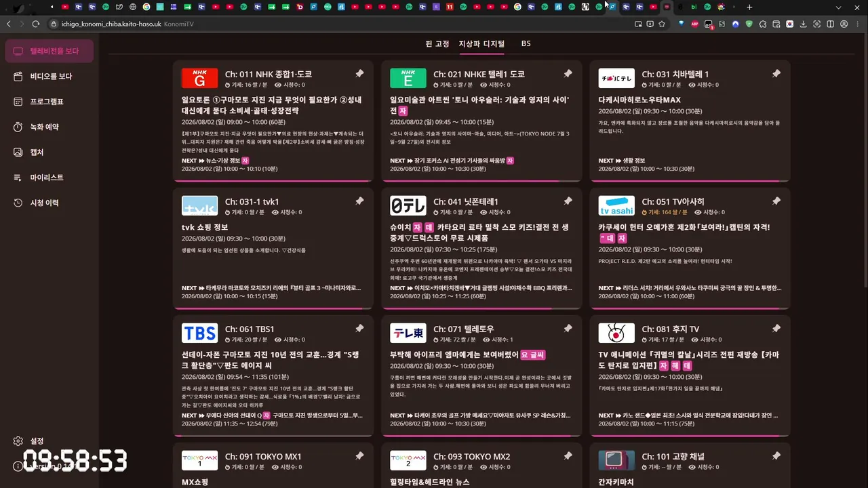The width and height of the screenshot is (868, 488).
Task: Pin the tvk1 channel
Action: point(359,201)
